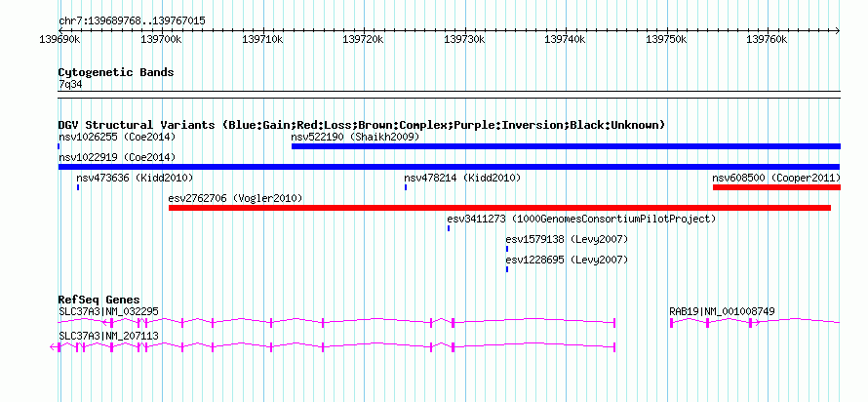Click the RAB19|NM_001008749 gene label

pyautogui.click(x=722, y=311)
